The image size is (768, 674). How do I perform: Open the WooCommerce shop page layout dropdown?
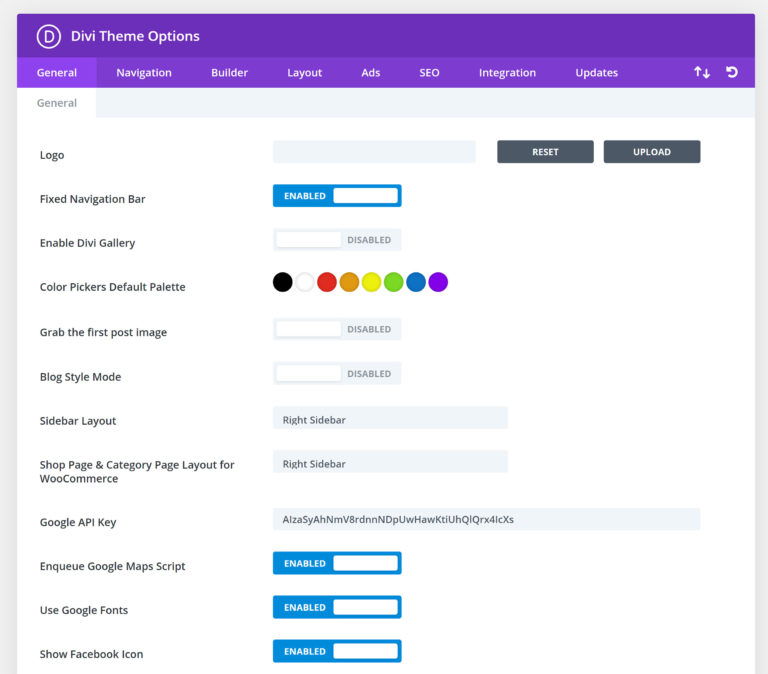pos(390,462)
